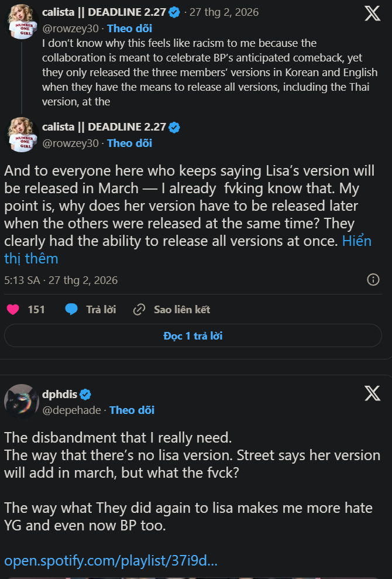392x579 pixels.
Task: Click the chain icon to copy link
Action: pos(139,309)
